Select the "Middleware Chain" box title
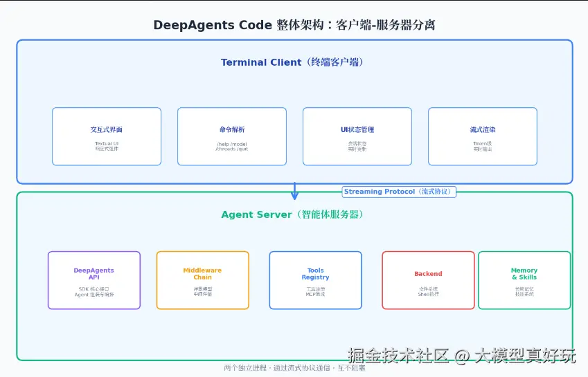588x377 pixels. click(202, 274)
